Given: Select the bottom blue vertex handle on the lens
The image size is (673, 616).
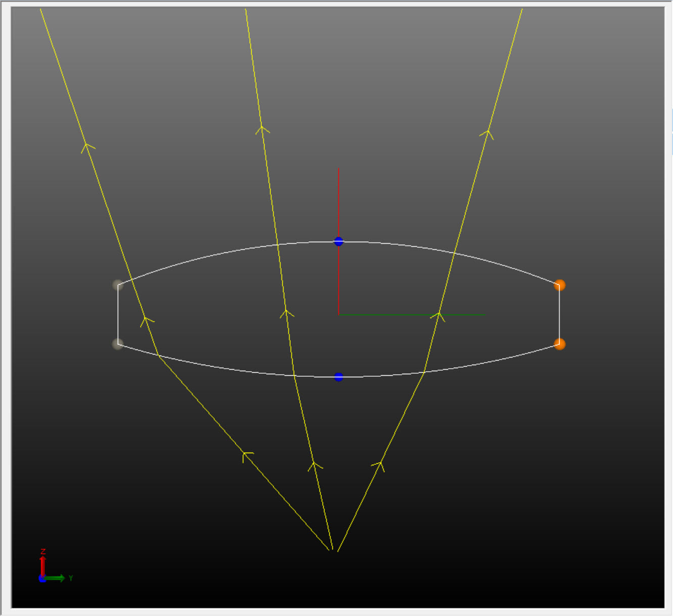Looking at the screenshot, I should pyautogui.click(x=338, y=375).
